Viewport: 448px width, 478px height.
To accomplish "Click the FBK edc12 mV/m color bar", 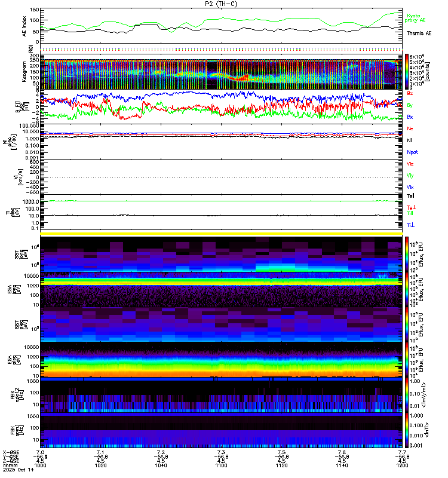I will [x=407, y=395].
